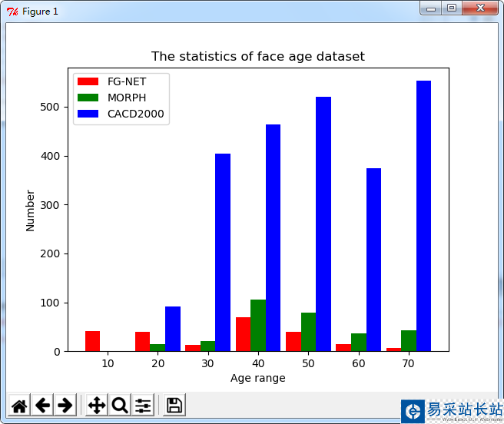Click the y-axis tick label 100
This screenshot has width=504, height=424.
pyautogui.click(x=50, y=303)
